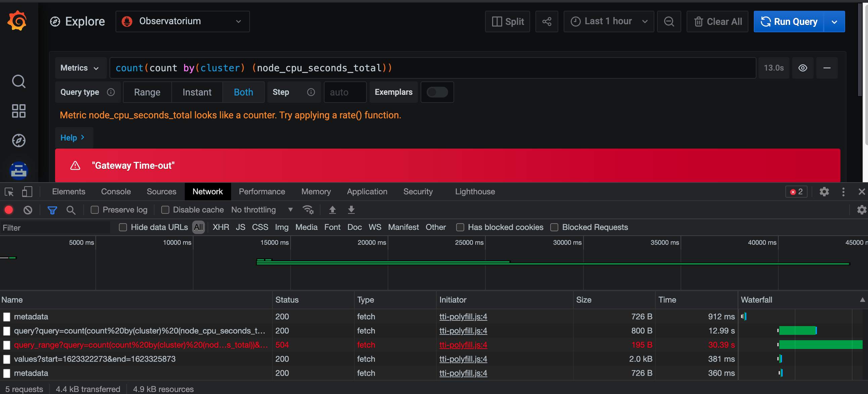The image size is (868, 394).
Task: Export HAR using the download arrow icon
Action: 351,209
